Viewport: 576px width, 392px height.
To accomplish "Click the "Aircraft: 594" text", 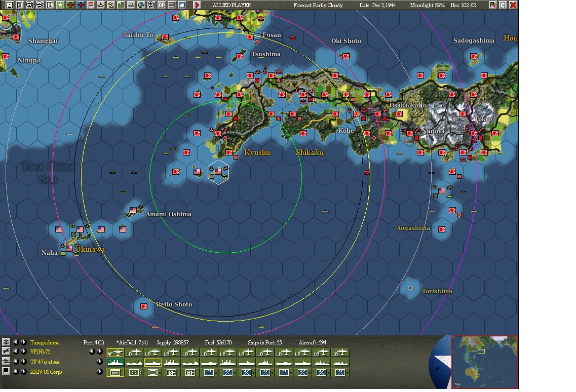I will pyautogui.click(x=313, y=342).
